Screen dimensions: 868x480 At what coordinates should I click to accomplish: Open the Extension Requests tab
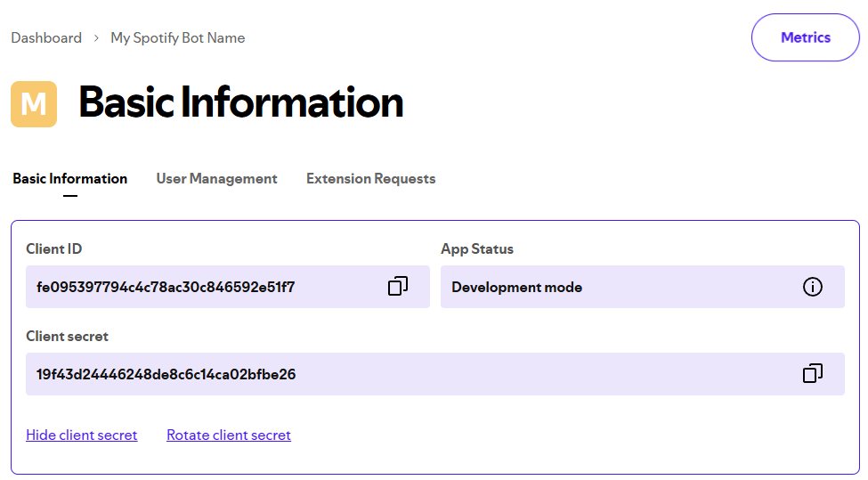pyautogui.click(x=371, y=179)
